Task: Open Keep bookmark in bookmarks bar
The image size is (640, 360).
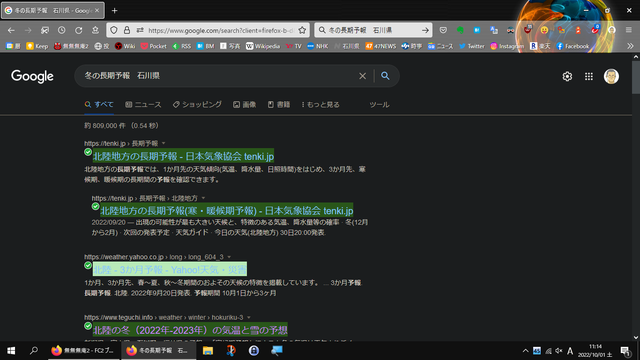Action: [x=37, y=46]
